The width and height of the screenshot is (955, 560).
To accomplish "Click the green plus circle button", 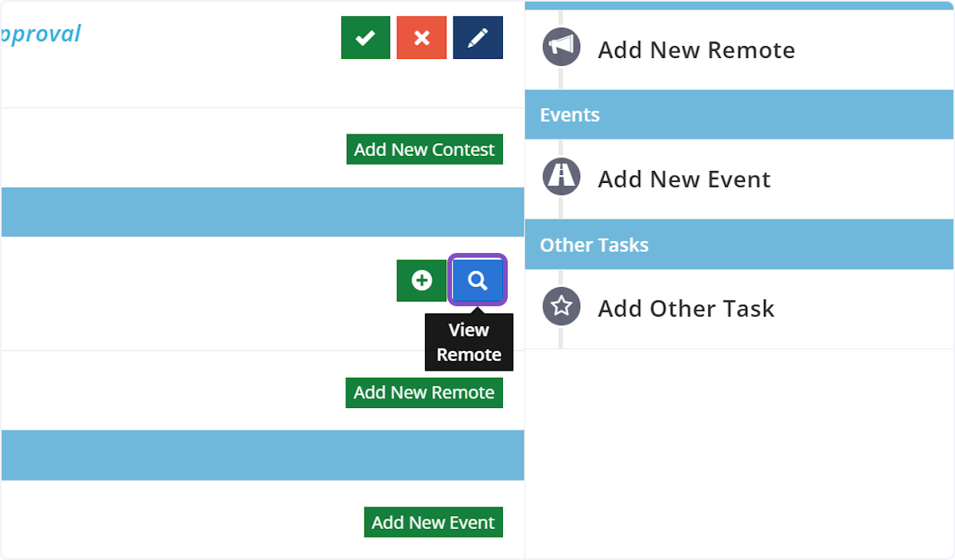I will (x=421, y=281).
